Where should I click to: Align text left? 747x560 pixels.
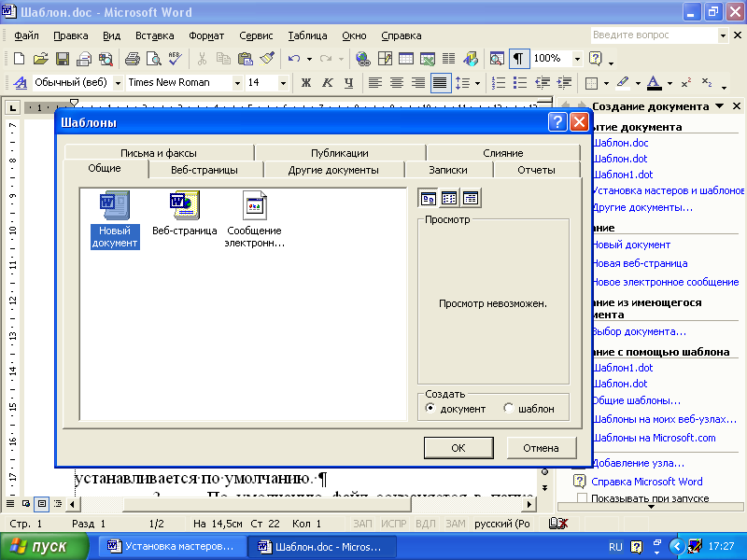pyautogui.click(x=375, y=83)
